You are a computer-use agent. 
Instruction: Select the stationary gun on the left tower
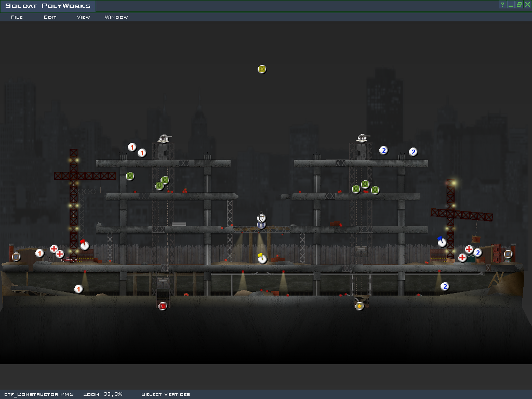tap(165, 139)
